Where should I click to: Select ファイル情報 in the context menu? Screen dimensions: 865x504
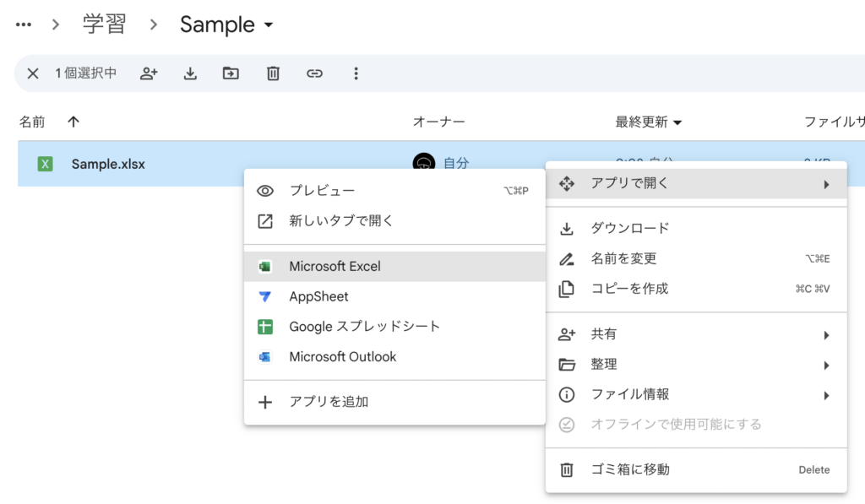(x=696, y=394)
